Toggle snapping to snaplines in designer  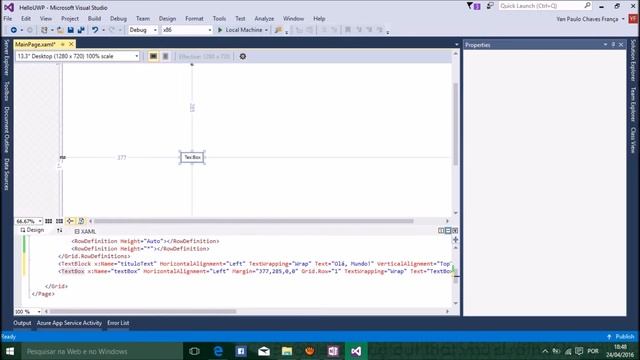coord(70,221)
